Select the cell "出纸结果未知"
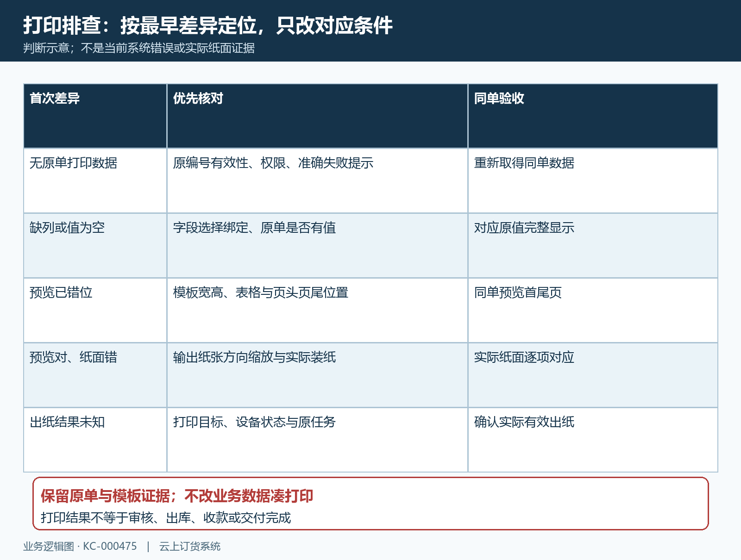The height and width of the screenshot is (560, 741). [x=95, y=440]
